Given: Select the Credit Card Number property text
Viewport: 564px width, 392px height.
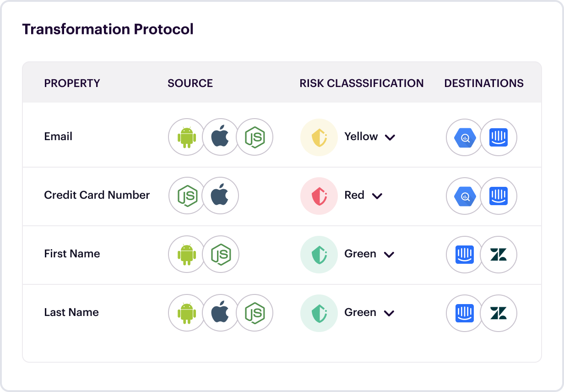Looking at the screenshot, I should click(97, 195).
